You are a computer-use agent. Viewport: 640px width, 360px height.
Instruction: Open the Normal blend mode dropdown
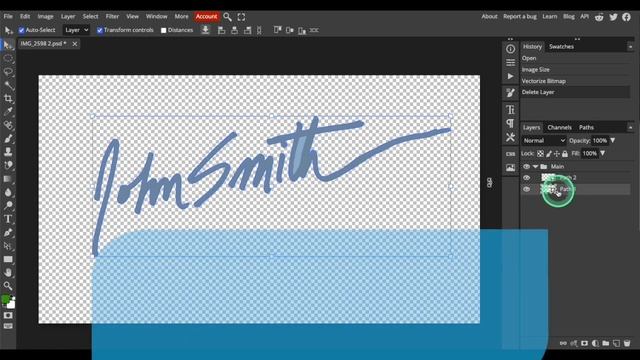544,140
